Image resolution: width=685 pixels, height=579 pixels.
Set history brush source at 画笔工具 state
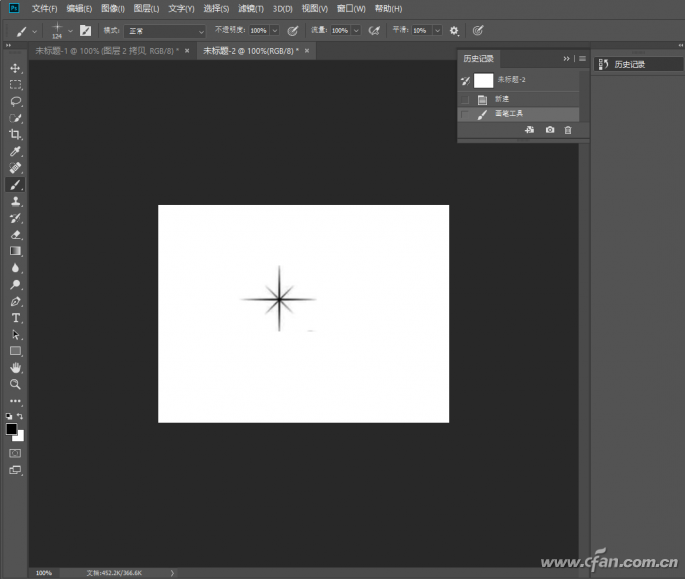click(x=465, y=114)
